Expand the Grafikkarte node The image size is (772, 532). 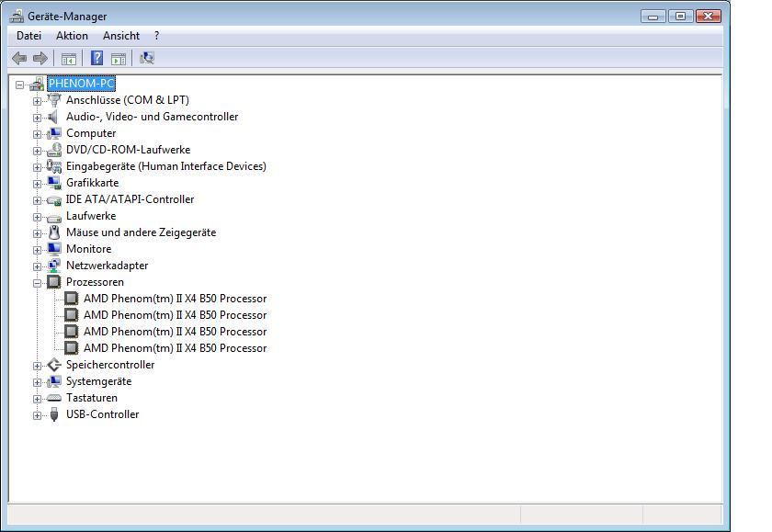[37, 184]
